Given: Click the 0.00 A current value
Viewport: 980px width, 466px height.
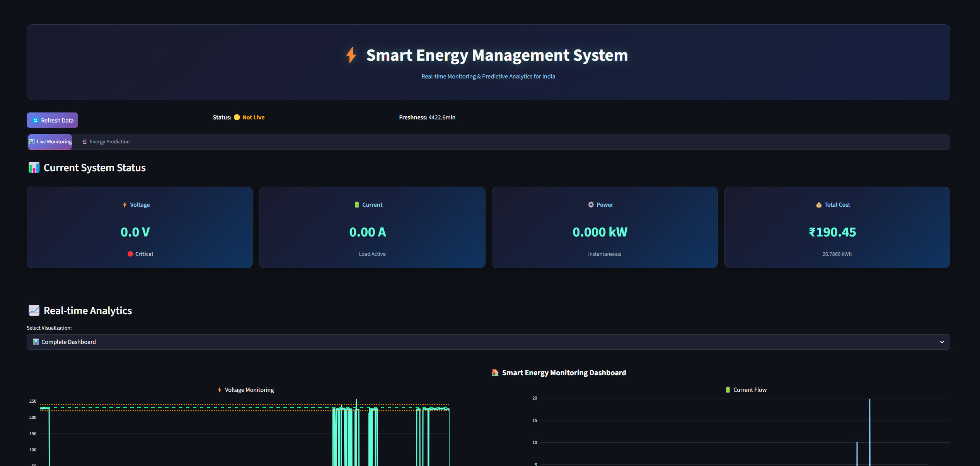Looking at the screenshot, I should pos(368,232).
